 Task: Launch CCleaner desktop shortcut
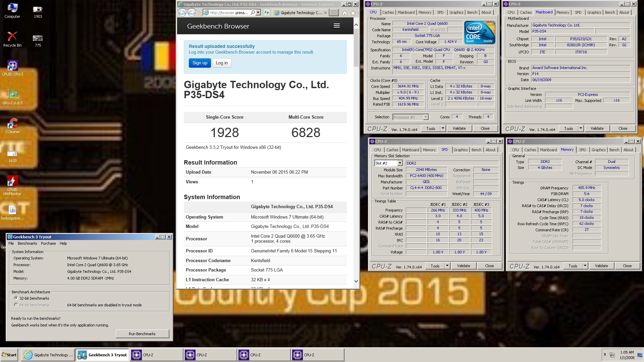pyautogui.click(x=12, y=126)
